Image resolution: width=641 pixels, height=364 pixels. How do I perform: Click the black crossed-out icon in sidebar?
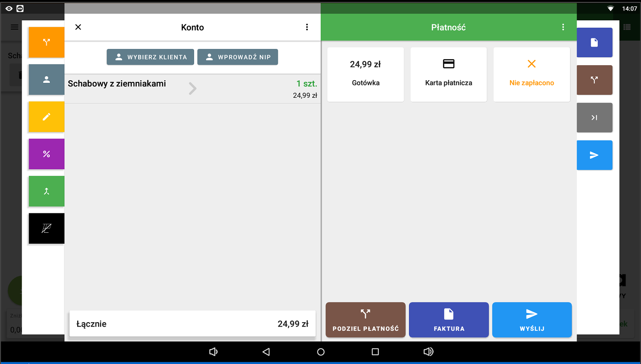point(46,228)
